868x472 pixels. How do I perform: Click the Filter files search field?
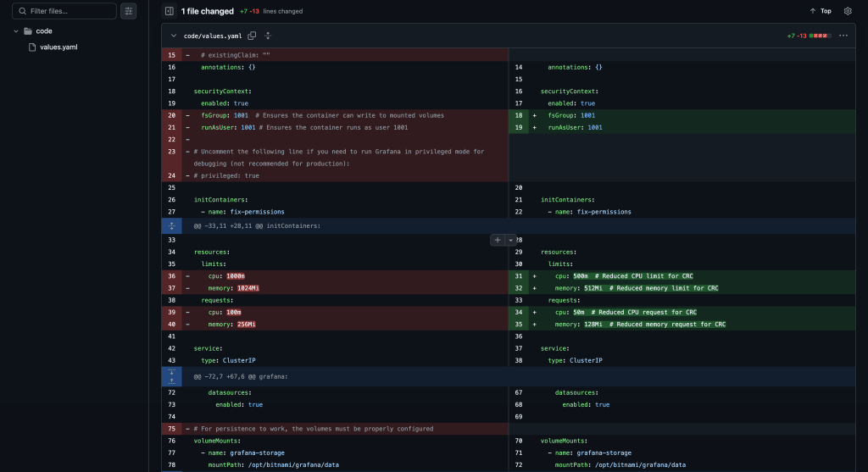click(x=64, y=11)
